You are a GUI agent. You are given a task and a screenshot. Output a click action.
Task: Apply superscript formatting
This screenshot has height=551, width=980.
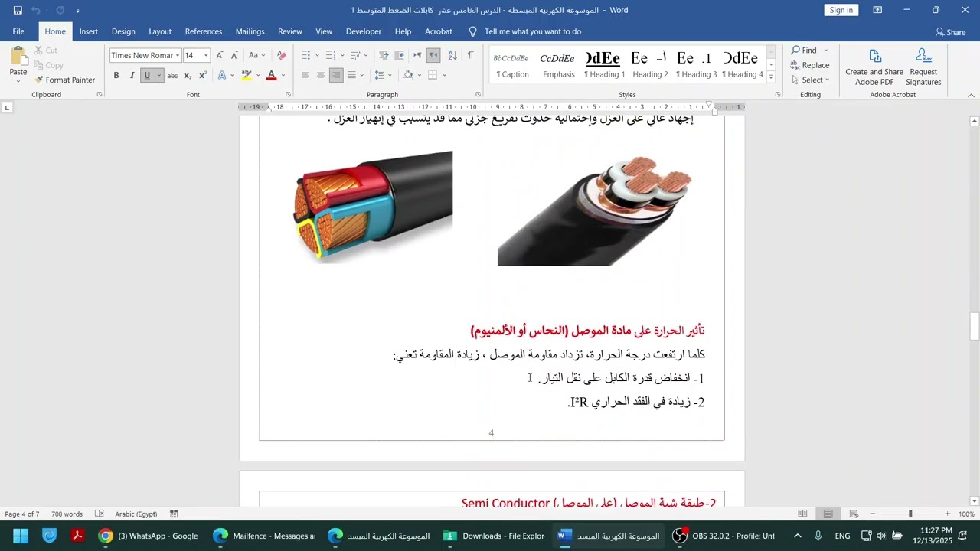202,75
